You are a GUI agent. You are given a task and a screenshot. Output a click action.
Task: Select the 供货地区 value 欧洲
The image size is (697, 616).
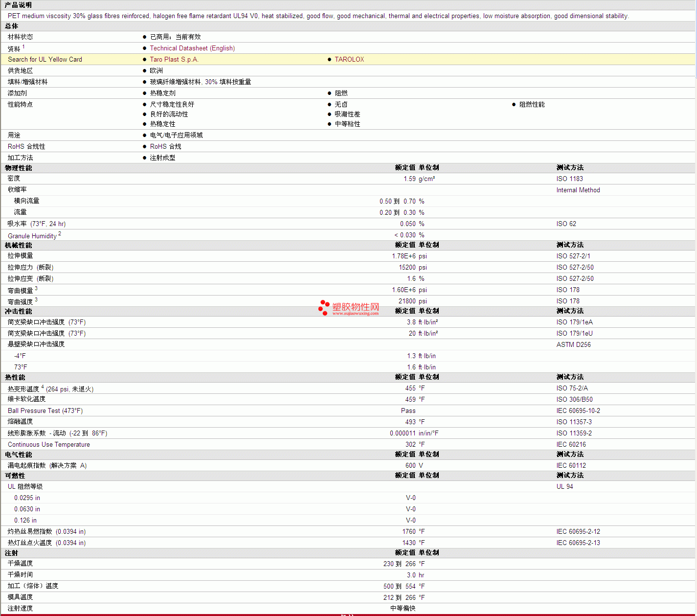[156, 70]
